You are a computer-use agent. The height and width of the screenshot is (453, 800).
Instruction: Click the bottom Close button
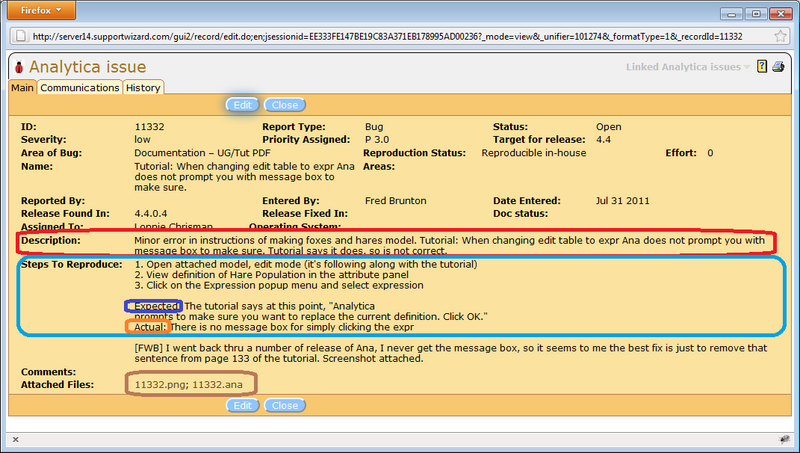tap(285, 406)
